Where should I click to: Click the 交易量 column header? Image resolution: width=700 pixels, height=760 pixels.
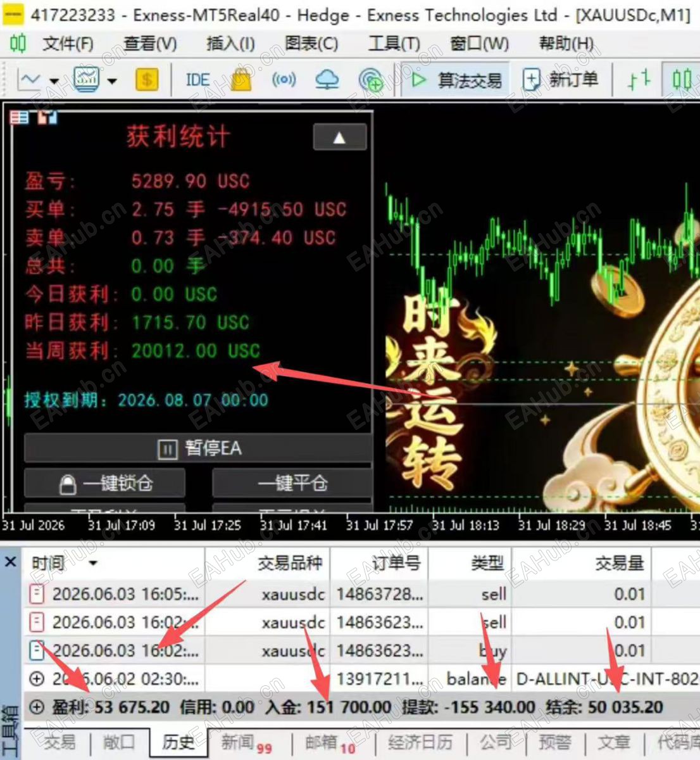[x=620, y=563]
